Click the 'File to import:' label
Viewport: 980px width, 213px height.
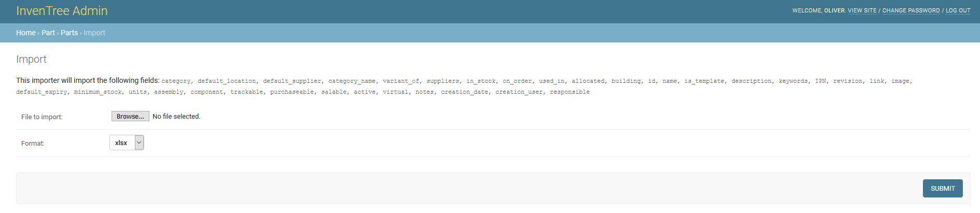(42, 117)
